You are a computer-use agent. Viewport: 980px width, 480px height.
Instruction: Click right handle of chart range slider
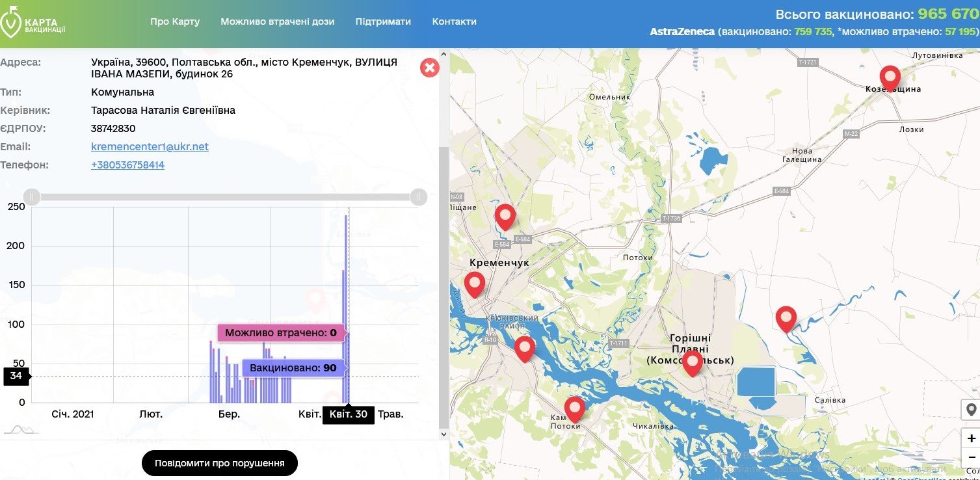pyautogui.click(x=418, y=196)
